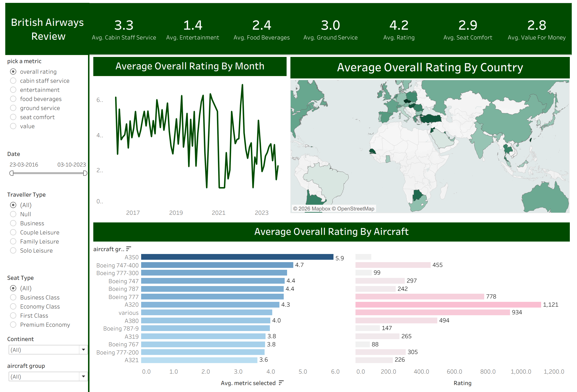Select the value metric option
This screenshot has height=392, width=577.
13,126
